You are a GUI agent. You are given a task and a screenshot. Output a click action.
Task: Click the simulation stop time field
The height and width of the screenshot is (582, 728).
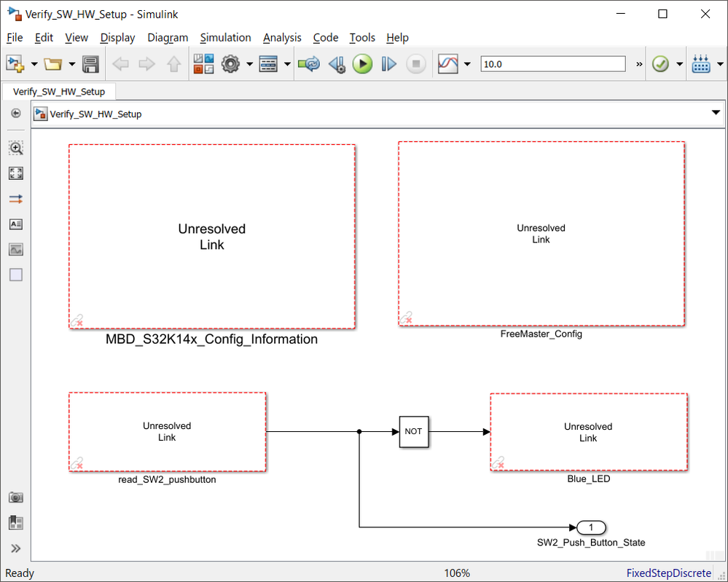tap(553, 64)
